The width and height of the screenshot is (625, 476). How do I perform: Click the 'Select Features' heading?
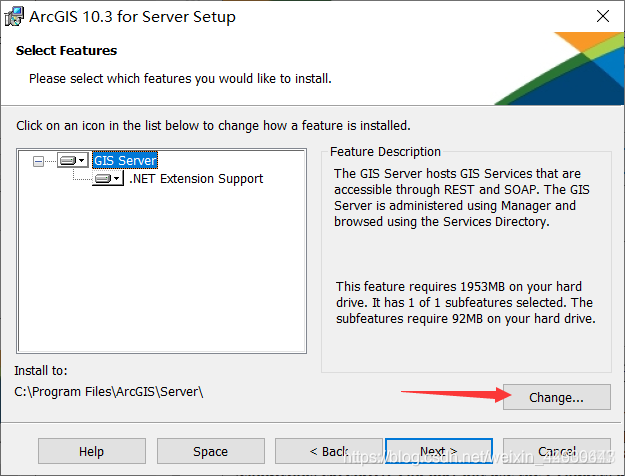[66, 51]
